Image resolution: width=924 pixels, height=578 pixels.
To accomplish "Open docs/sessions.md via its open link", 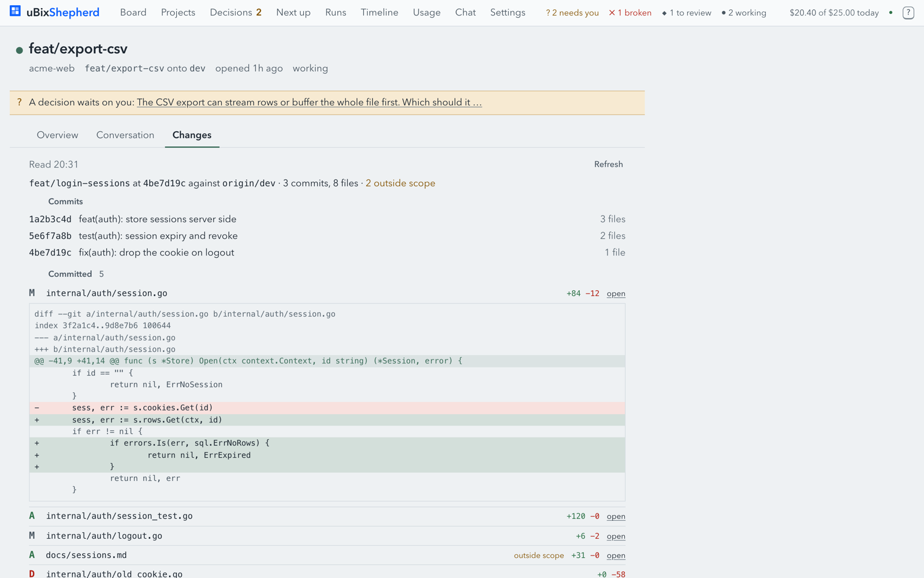I will [x=616, y=555].
